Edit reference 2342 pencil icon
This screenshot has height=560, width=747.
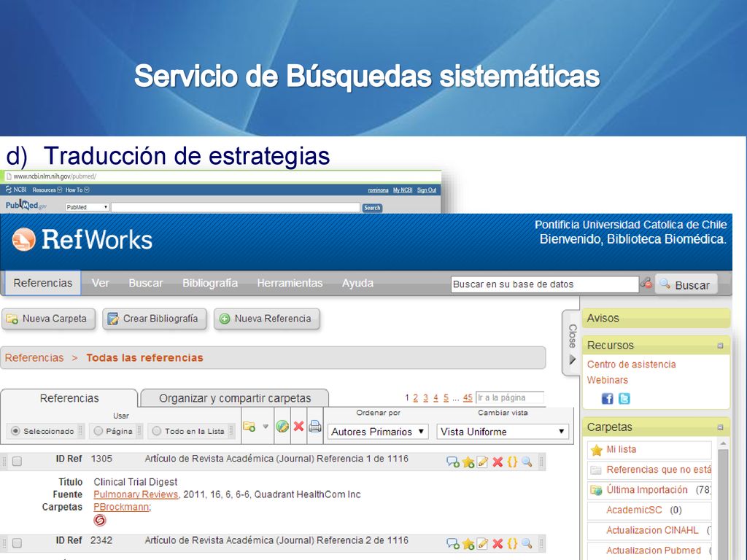(x=483, y=543)
